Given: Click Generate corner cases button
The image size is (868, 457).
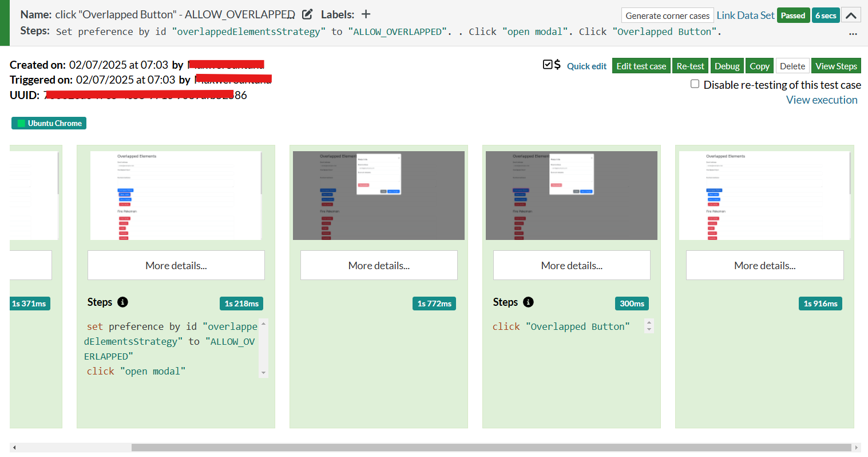Looking at the screenshot, I should pyautogui.click(x=667, y=15).
